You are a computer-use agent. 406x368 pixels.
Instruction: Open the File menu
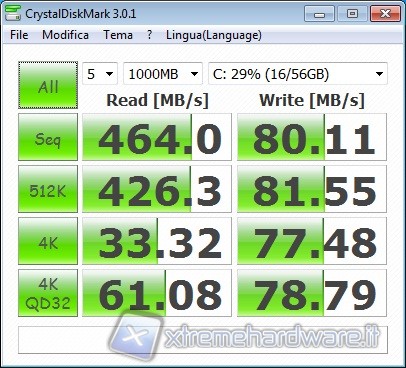coord(19,35)
